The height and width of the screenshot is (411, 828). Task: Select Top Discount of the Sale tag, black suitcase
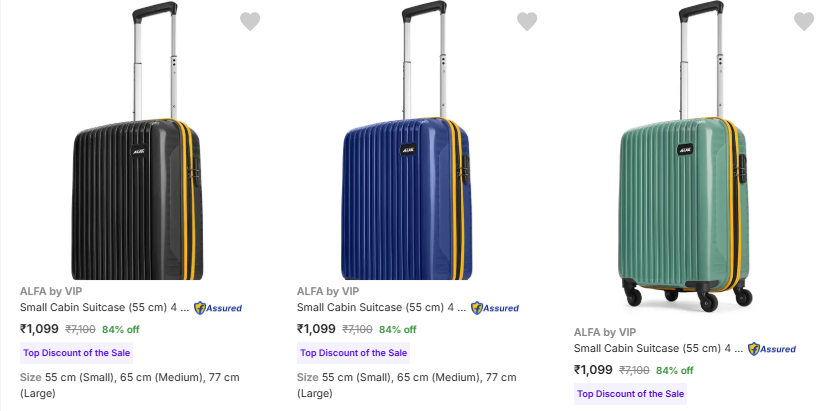pyautogui.click(x=77, y=353)
